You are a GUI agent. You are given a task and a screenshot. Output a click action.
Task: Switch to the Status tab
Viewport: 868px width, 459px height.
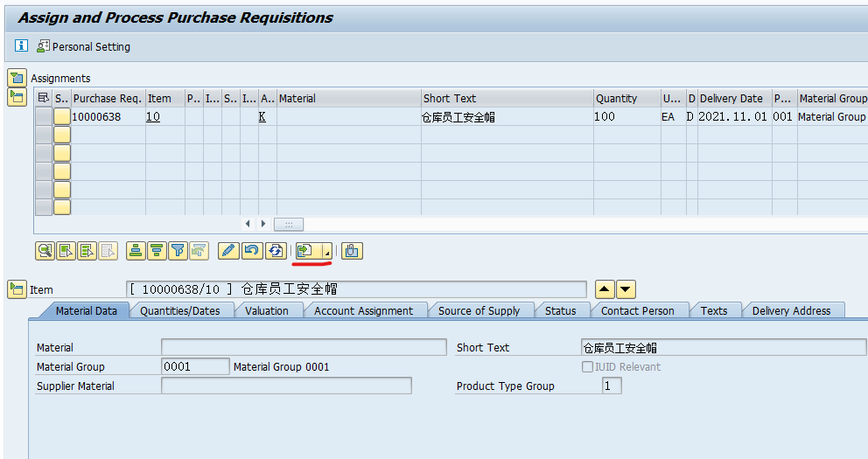click(560, 310)
